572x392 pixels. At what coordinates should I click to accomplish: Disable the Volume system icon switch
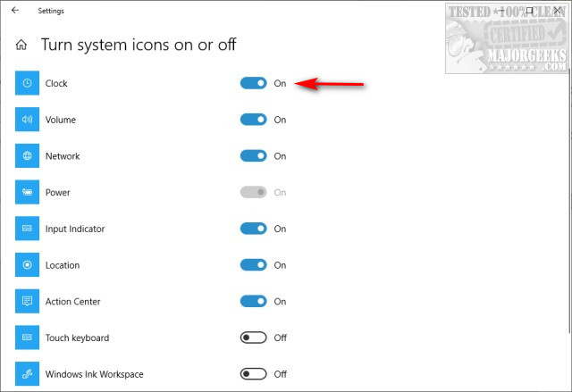coord(254,120)
